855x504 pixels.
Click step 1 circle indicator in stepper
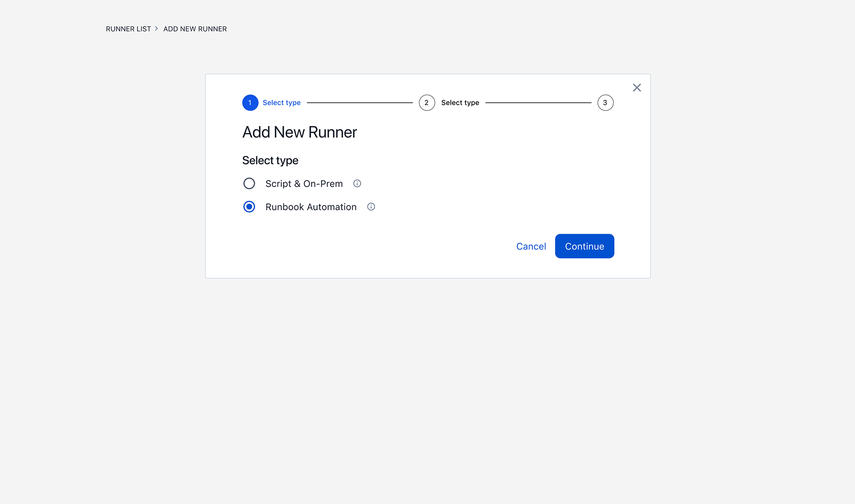(250, 102)
